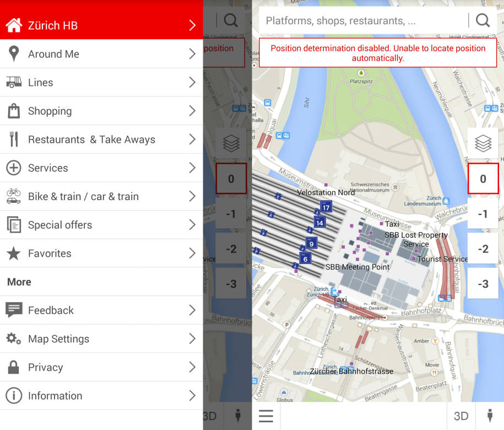This screenshot has width=504, height=430.
Task: Expand the Lines row chevron
Action: point(192,82)
